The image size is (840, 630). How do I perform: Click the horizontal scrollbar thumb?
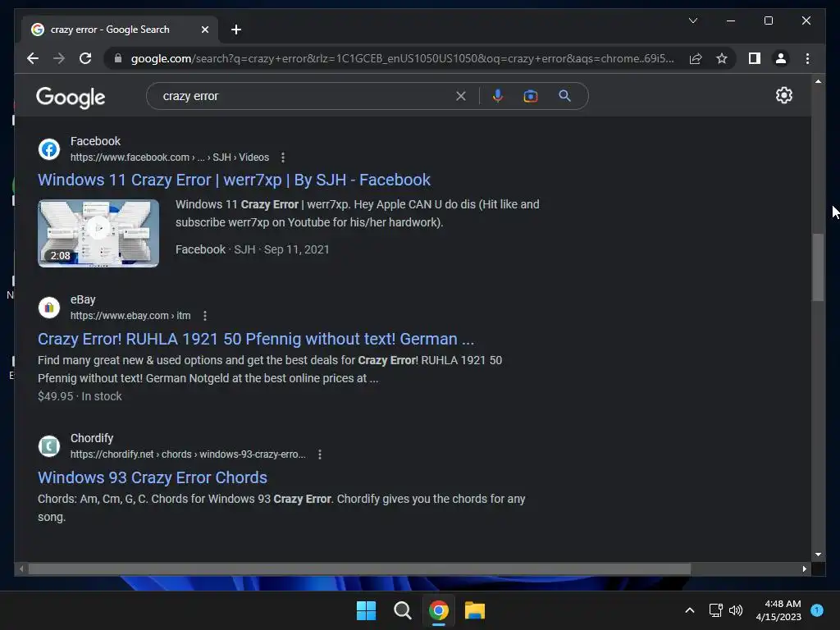tap(359, 569)
